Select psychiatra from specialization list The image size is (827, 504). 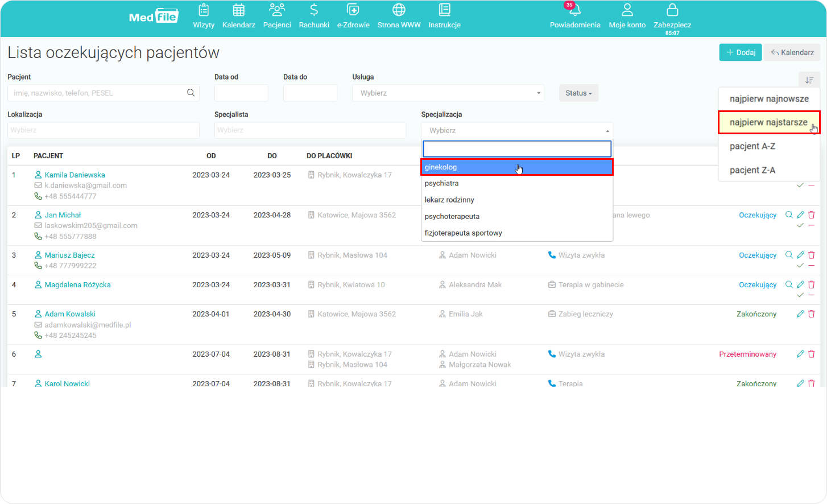click(x=517, y=183)
